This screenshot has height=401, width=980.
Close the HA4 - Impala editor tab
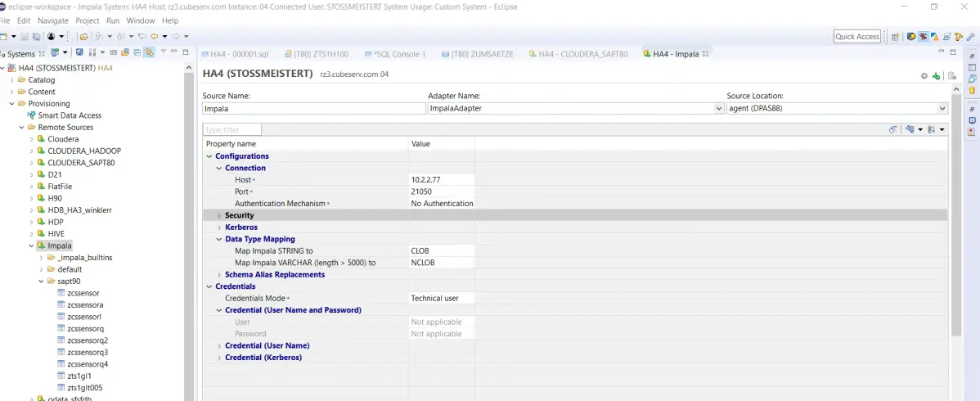705,54
